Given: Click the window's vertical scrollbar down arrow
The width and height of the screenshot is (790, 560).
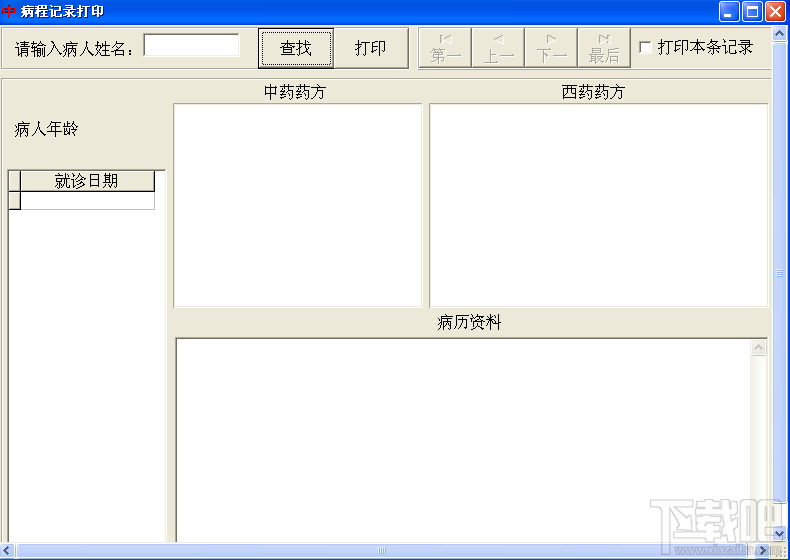Looking at the screenshot, I should pos(779,533).
